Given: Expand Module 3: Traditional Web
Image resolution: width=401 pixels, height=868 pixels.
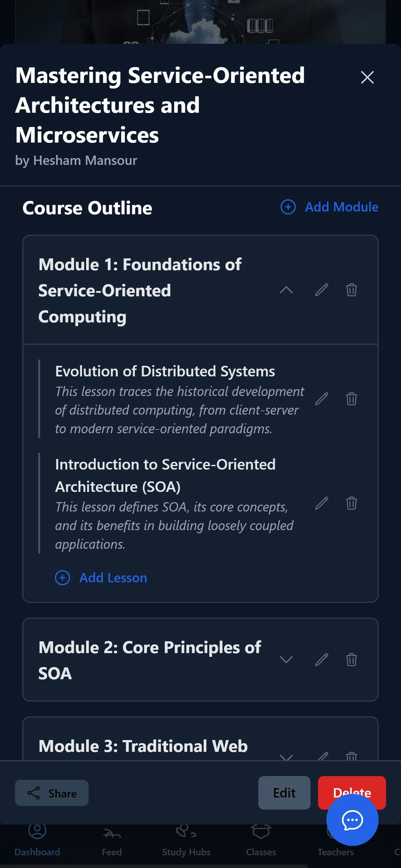Looking at the screenshot, I should point(286,757).
